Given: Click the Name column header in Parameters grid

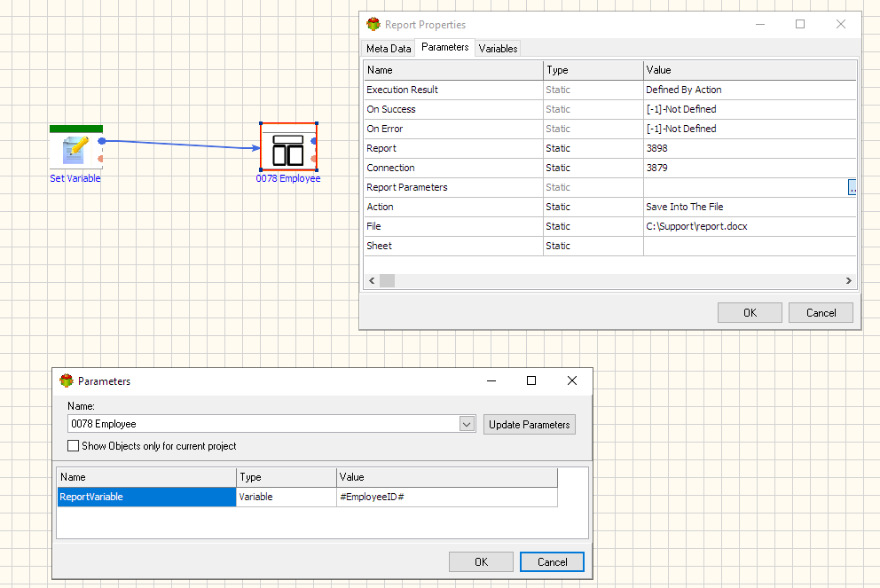Looking at the screenshot, I should pos(146,477).
